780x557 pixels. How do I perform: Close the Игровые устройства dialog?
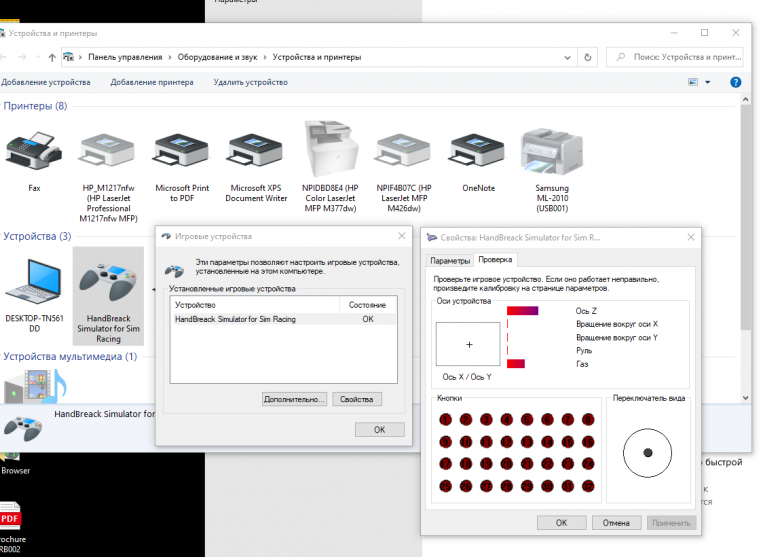[x=402, y=236]
